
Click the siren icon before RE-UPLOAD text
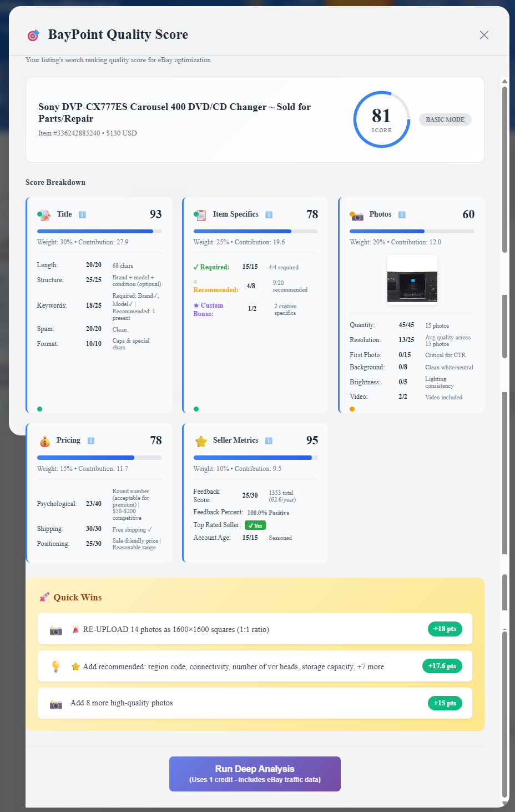point(75,630)
